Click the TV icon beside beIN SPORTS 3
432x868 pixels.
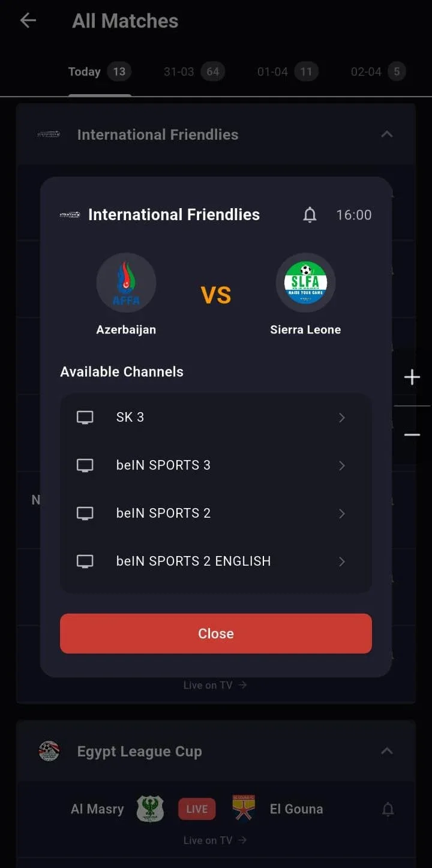[x=85, y=465]
